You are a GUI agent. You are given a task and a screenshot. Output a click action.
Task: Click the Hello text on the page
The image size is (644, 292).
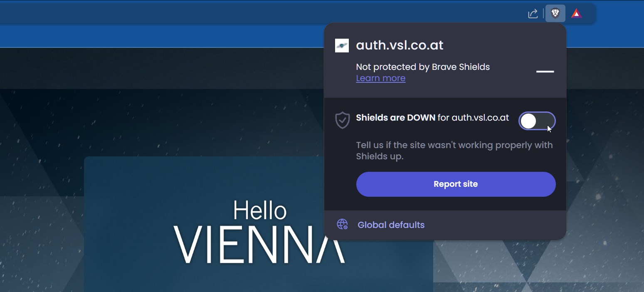tap(260, 210)
